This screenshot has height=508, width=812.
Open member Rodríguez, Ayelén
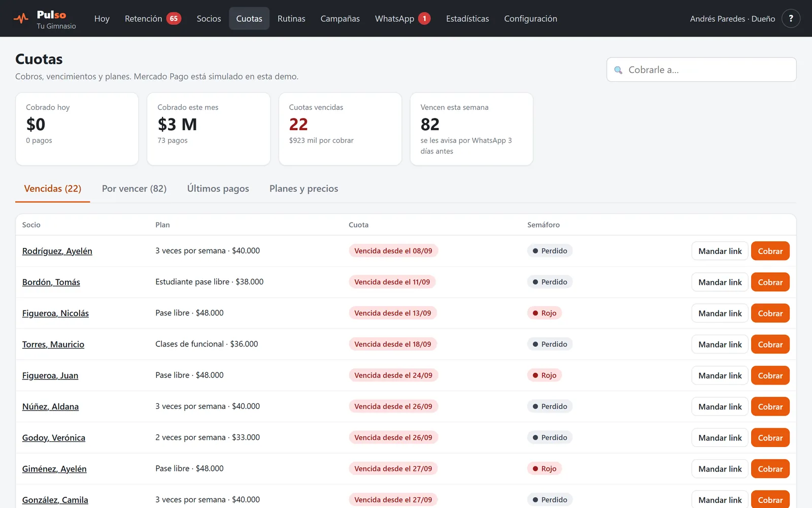coord(57,251)
